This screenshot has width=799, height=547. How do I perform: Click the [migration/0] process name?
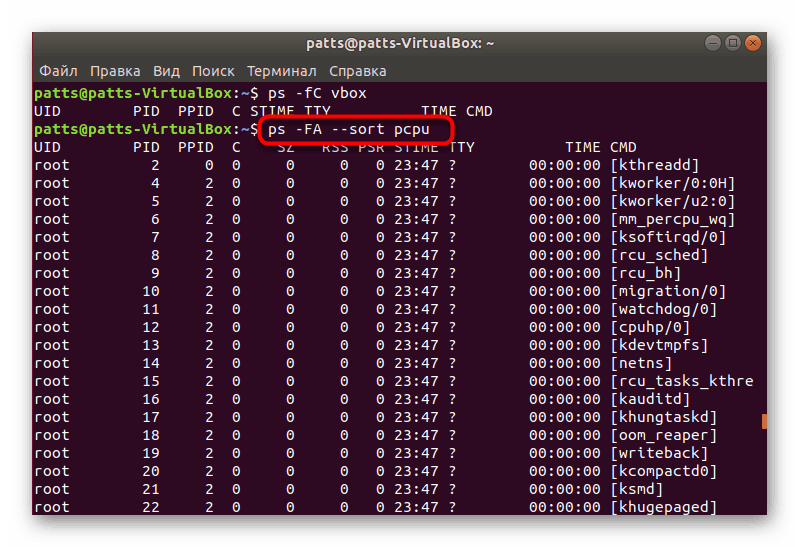(668, 291)
